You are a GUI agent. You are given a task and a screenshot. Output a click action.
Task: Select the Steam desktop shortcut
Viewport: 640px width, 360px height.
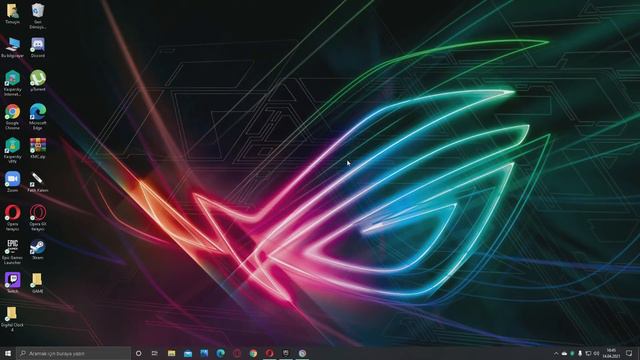pos(38,249)
